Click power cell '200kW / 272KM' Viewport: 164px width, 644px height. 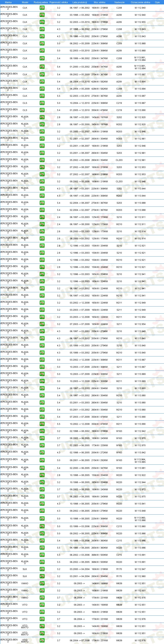click(99, 452)
